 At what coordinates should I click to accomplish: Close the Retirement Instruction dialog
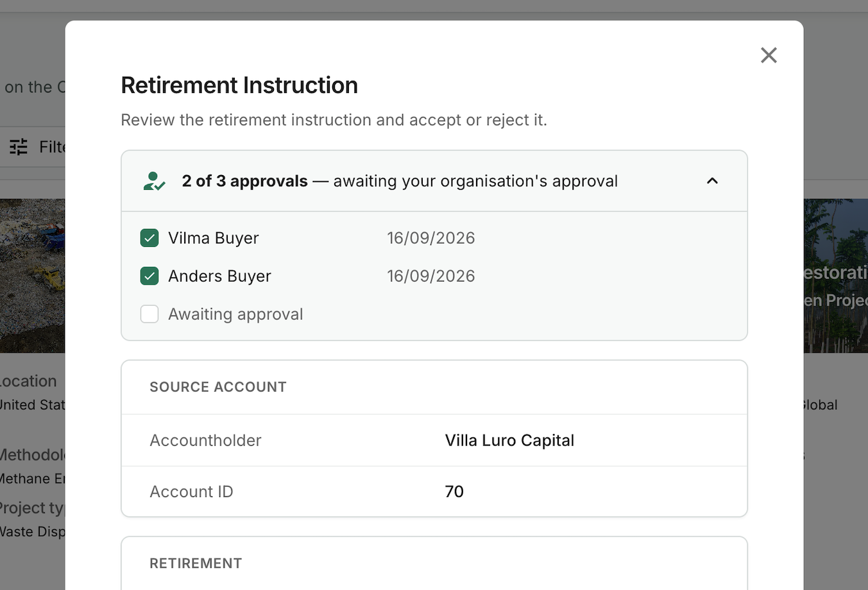coord(769,55)
